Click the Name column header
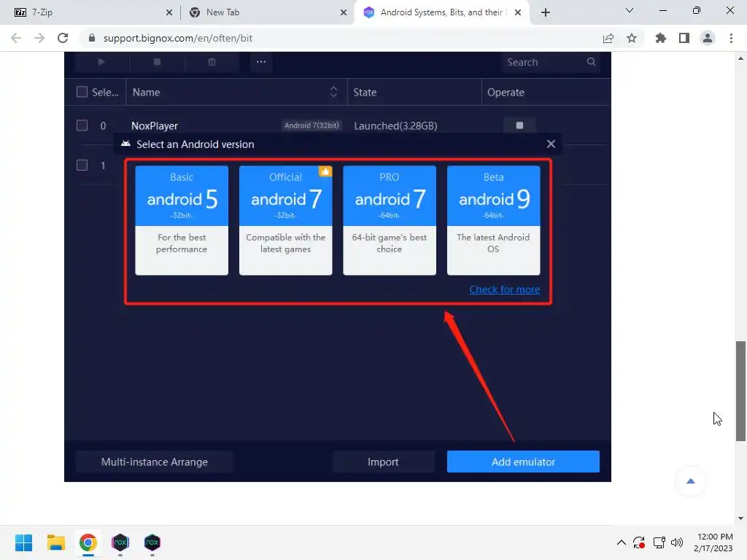The image size is (747, 560). pyautogui.click(x=146, y=93)
